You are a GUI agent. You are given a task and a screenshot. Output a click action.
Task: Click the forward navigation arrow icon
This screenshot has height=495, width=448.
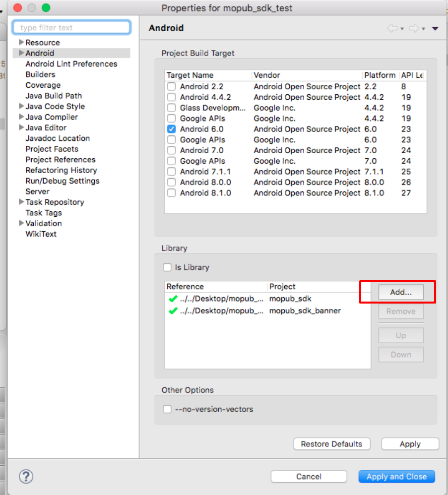pos(414,28)
